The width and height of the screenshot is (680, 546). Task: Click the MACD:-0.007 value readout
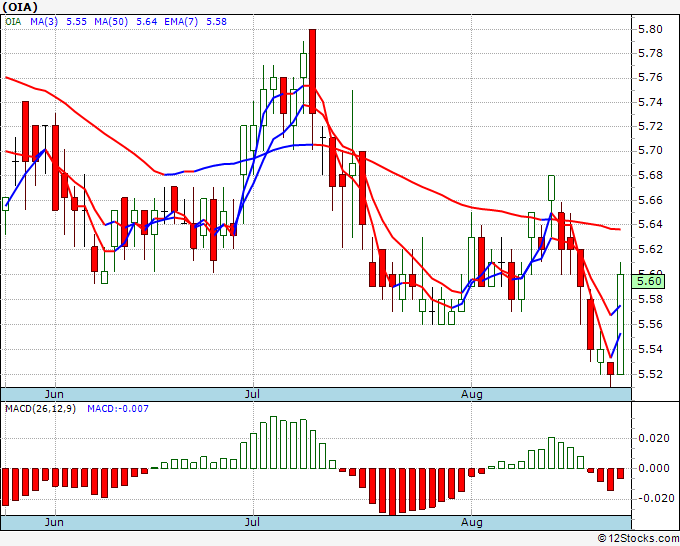point(118,409)
